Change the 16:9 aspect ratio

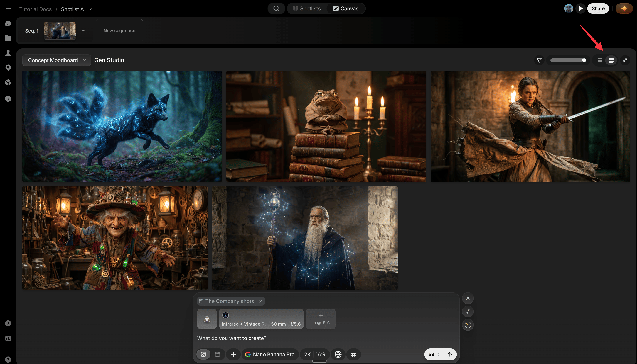tap(320, 354)
